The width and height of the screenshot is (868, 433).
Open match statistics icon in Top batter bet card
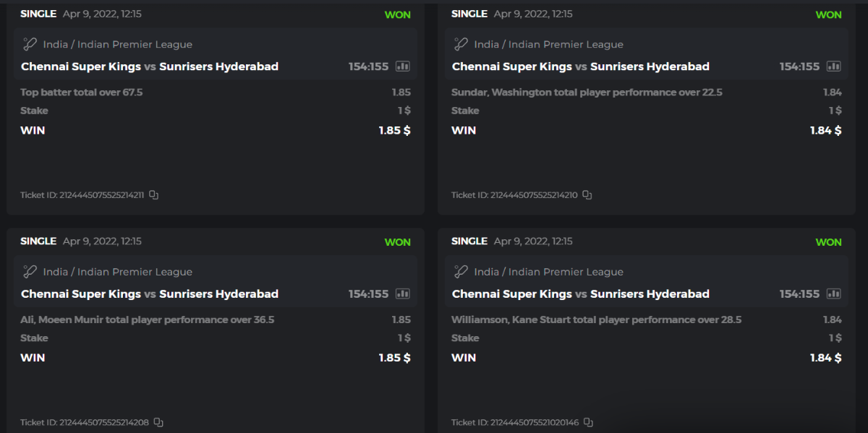(x=402, y=67)
